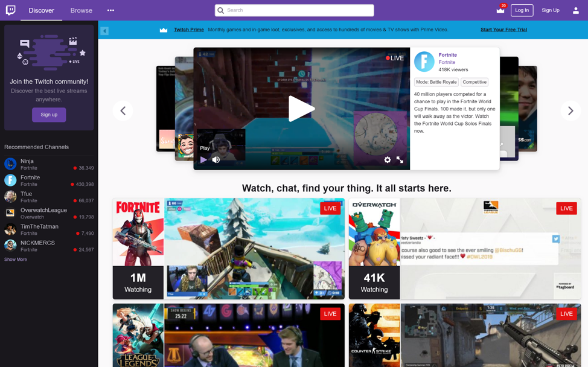The height and width of the screenshot is (367, 588).
Task: Open OverwatchLeague's avatar in Recommended Channels
Action: click(x=10, y=213)
